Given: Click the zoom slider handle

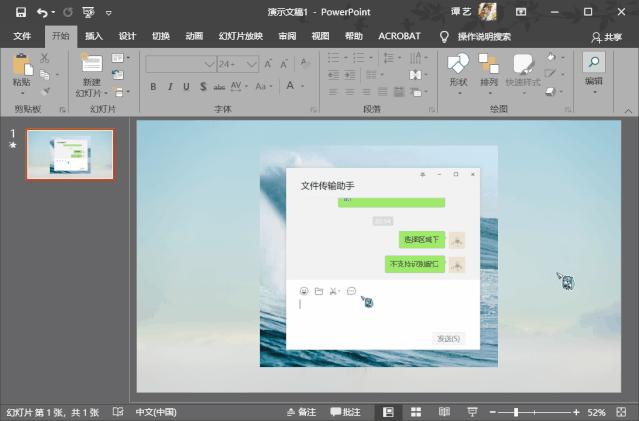Looking at the screenshot, I should (x=516, y=412).
